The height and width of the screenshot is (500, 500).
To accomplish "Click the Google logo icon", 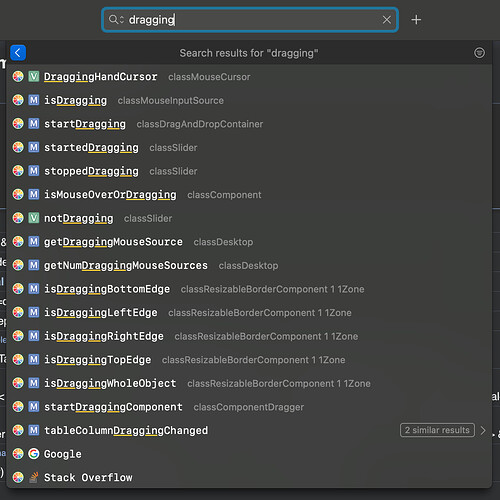I will click(34, 454).
